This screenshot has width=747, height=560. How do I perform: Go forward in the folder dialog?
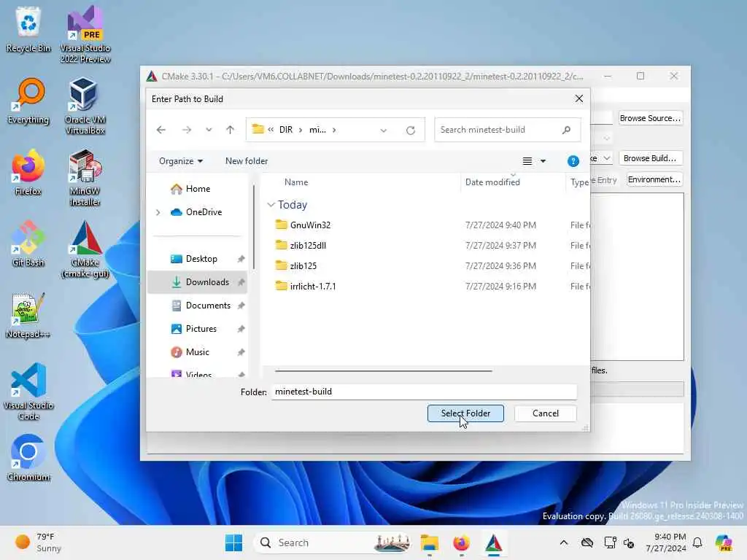click(x=186, y=130)
